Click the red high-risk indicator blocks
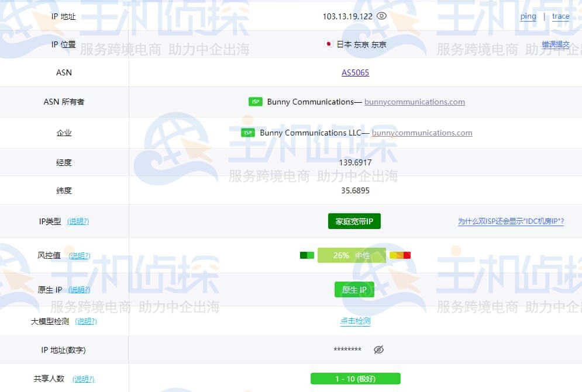582x392 pixels. pyautogui.click(x=400, y=255)
